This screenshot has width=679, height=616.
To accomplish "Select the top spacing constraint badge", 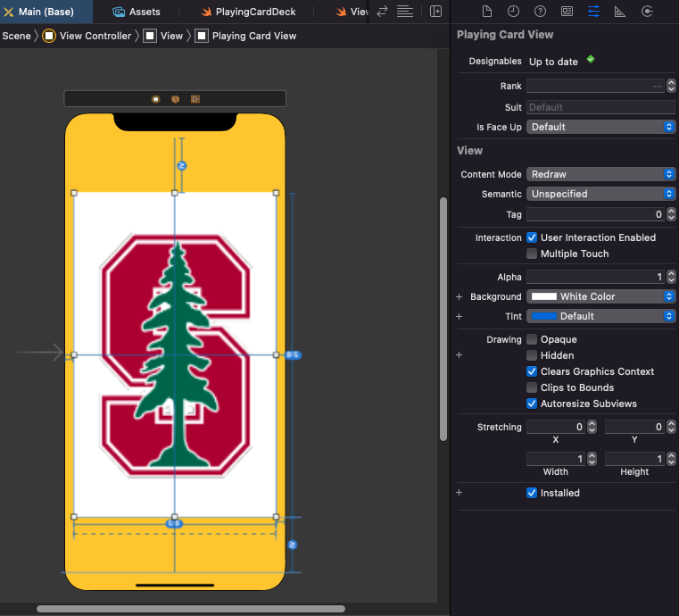I will [182, 165].
